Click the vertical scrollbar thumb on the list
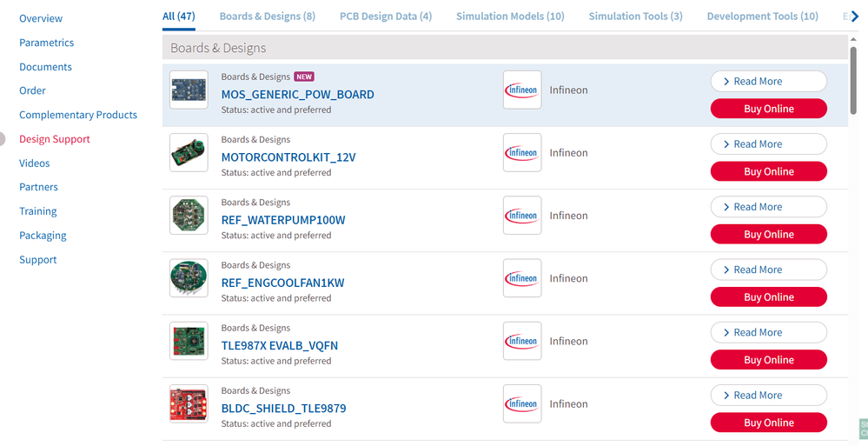Screen dimensions: 868x446 [855, 83]
